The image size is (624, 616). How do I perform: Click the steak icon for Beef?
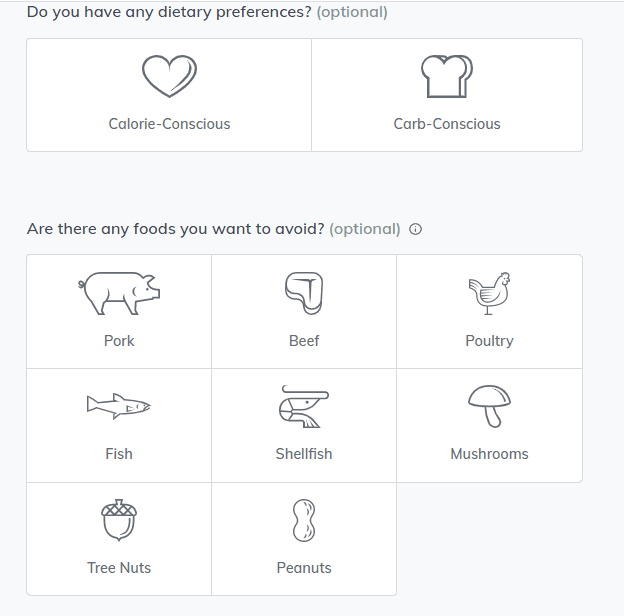pyautogui.click(x=304, y=293)
